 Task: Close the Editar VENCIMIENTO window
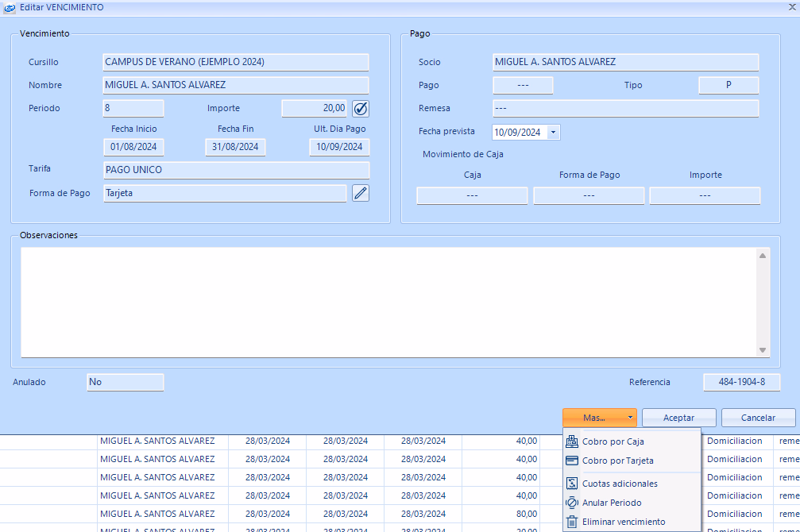[791, 7]
